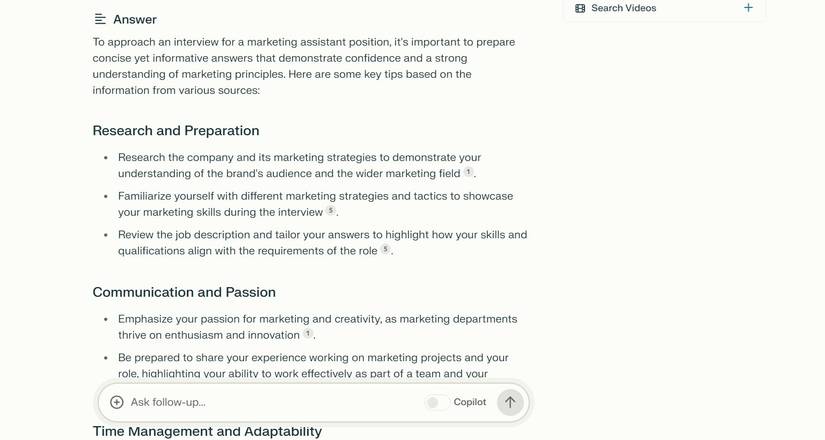This screenshot has width=825, height=440.
Task: Click the Search Videos label
Action: [x=623, y=8]
